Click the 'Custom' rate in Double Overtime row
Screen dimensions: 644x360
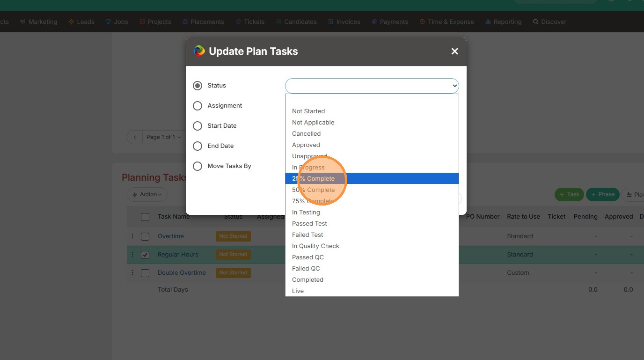tap(518, 272)
